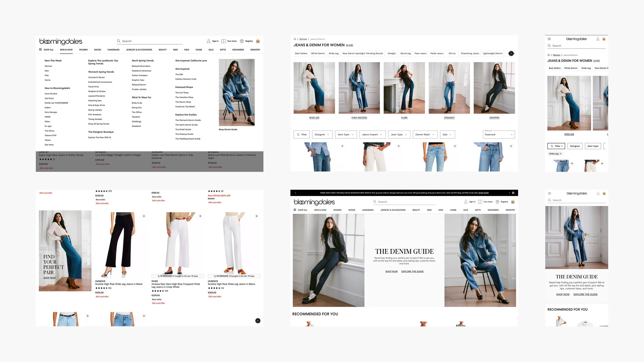This screenshot has height=362, width=644.
Task: Click the quick-add plus icon beside the striped-shirt jeans product
Action: [x=342, y=146]
